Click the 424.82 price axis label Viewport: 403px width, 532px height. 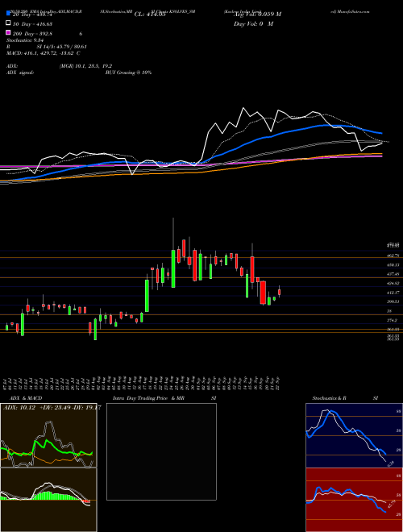coord(393,283)
